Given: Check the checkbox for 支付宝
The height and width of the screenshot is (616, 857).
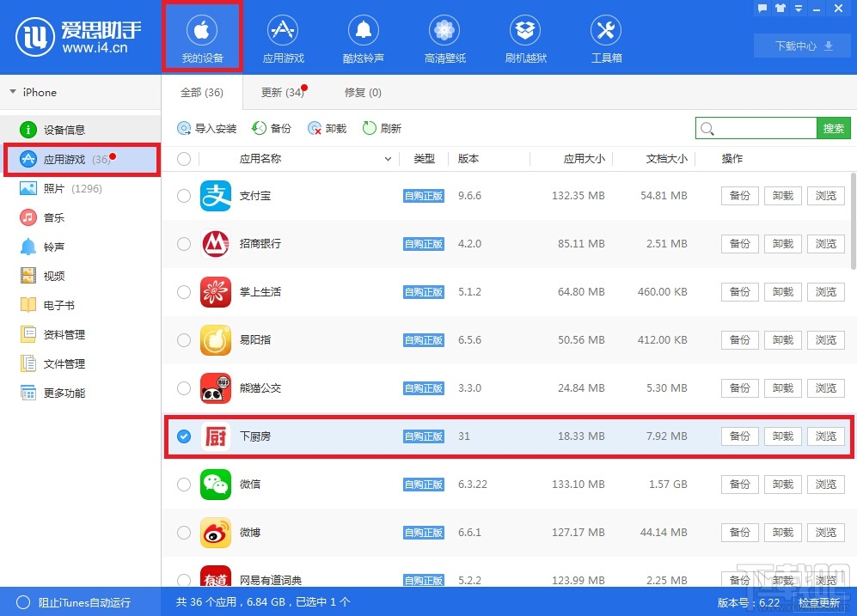Looking at the screenshot, I should click(x=184, y=195).
